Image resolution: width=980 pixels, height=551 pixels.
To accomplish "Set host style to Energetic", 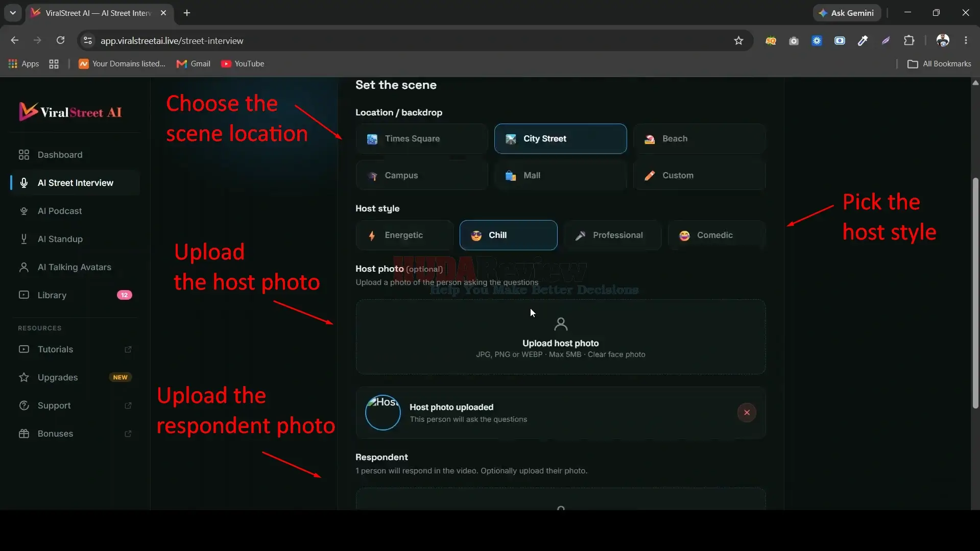I will click(x=404, y=235).
